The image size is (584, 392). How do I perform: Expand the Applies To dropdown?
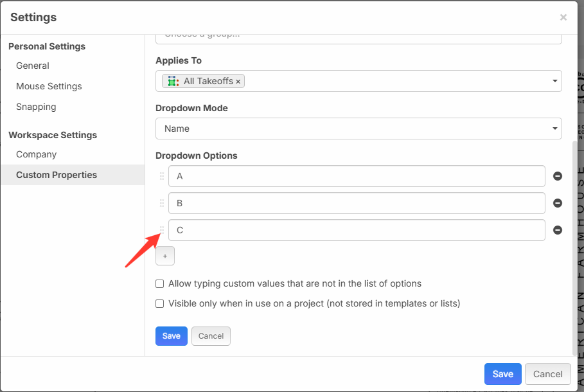(554, 82)
